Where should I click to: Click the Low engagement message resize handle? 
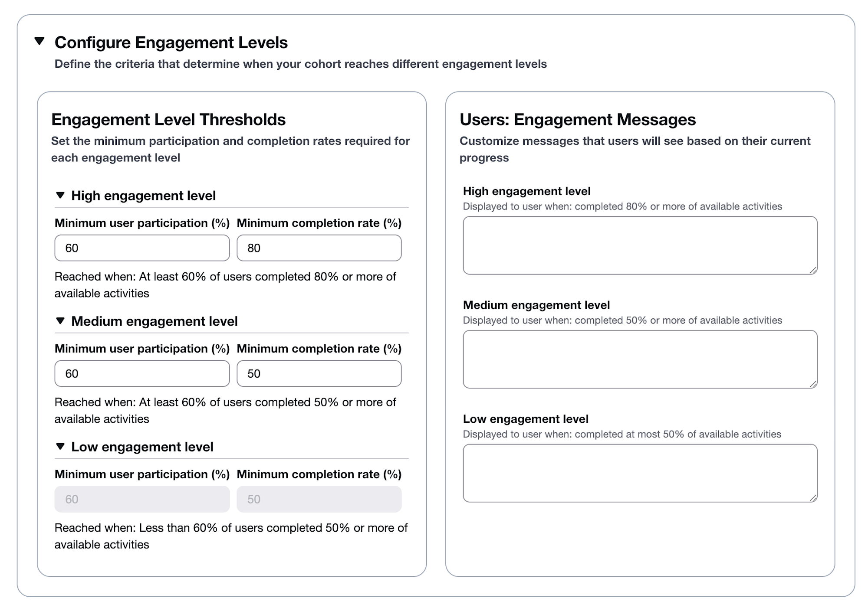[x=813, y=498]
